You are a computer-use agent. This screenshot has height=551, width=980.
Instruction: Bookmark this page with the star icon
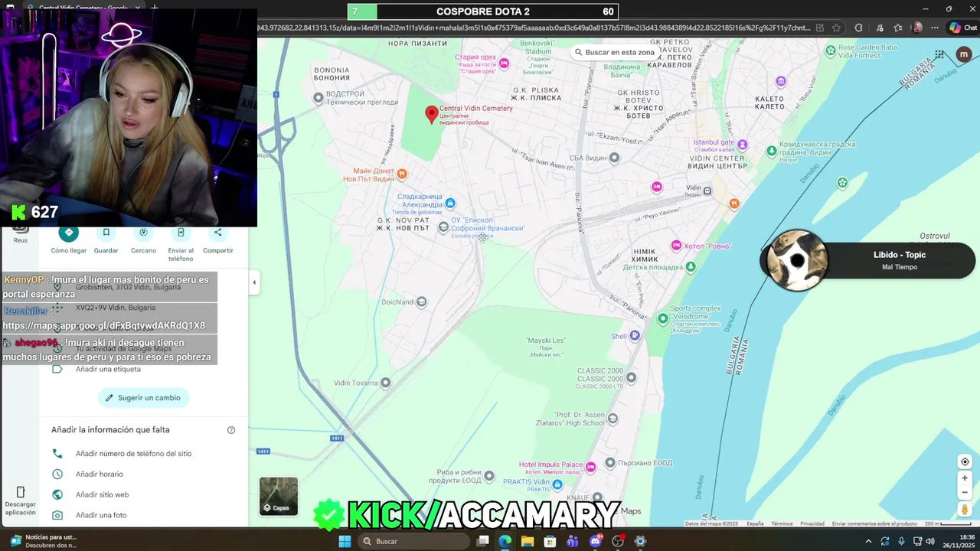coord(836,28)
